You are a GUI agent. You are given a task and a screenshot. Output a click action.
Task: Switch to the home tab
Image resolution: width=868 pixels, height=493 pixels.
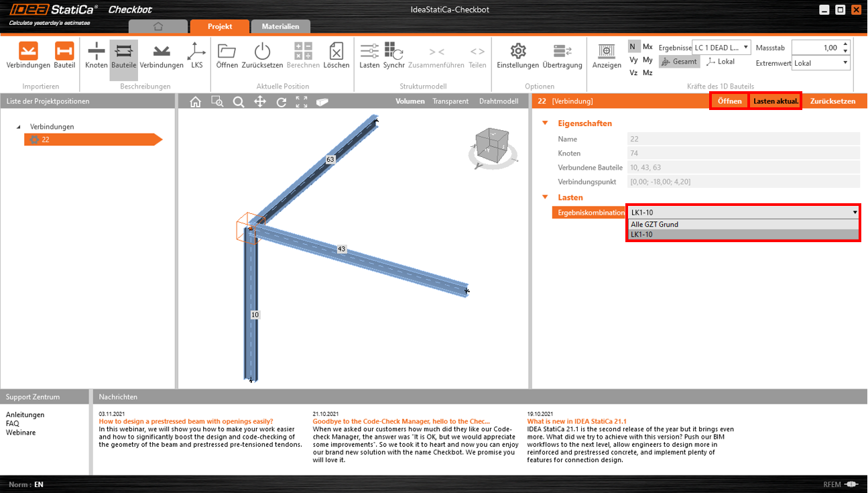click(158, 26)
